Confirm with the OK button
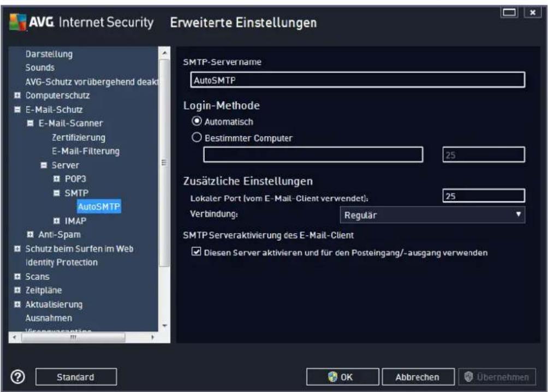This screenshot has width=548, height=392. point(343,377)
